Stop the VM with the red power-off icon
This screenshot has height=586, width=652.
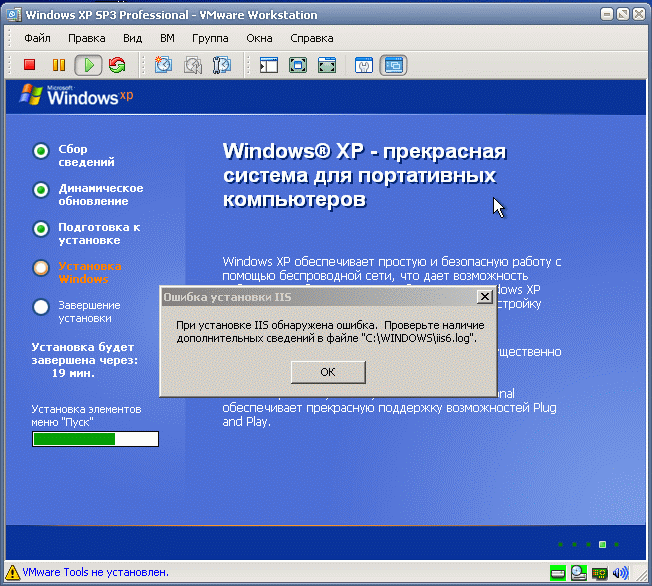pos(29,65)
